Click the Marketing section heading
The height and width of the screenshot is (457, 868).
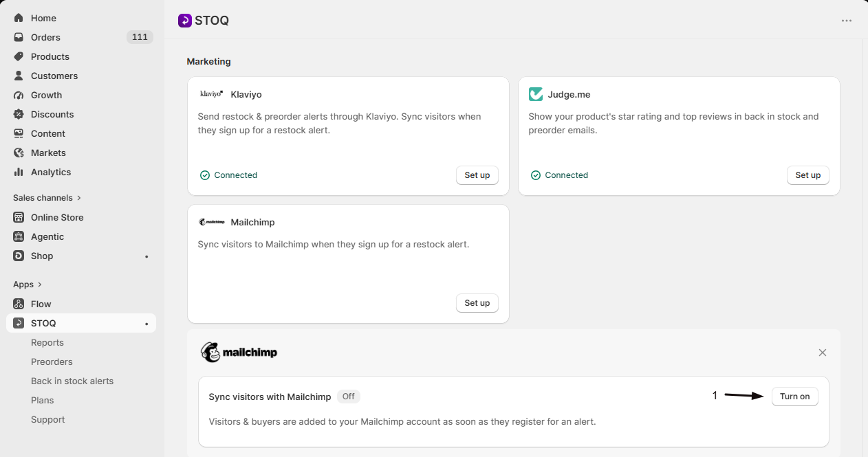209,61
